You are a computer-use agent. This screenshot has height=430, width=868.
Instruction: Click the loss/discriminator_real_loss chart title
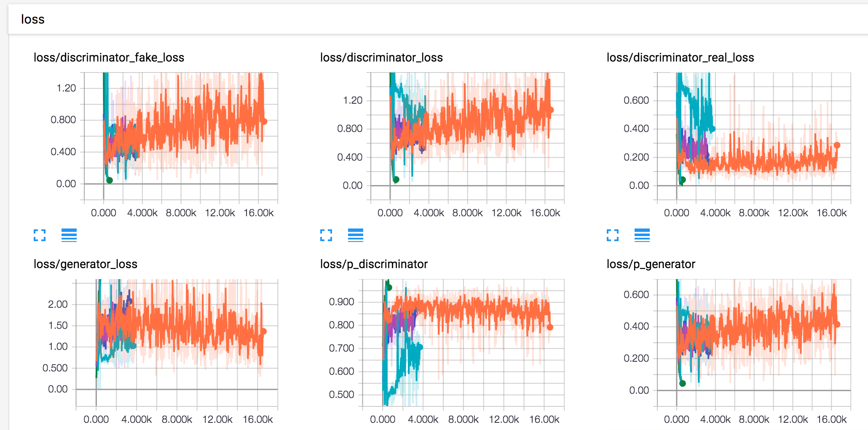click(680, 57)
